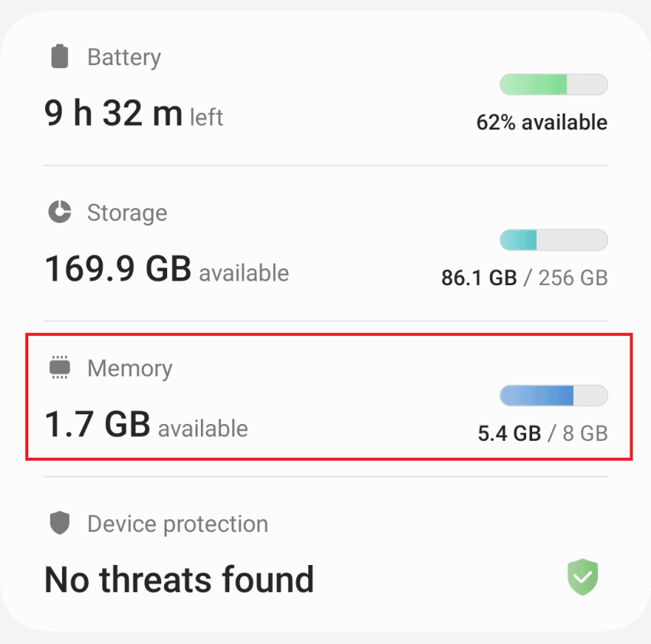Select the gray shield beside Device protection
Viewport: 651px width, 644px height.
[58, 524]
